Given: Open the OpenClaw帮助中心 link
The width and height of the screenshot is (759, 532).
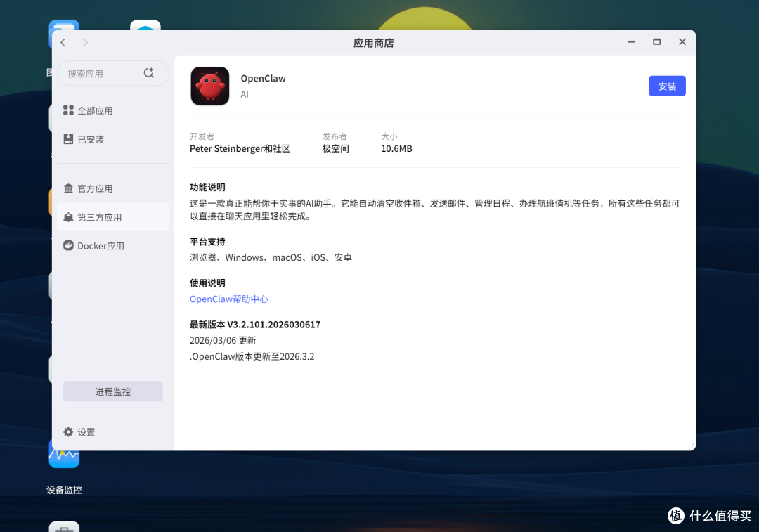Looking at the screenshot, I should coord(228,299).
